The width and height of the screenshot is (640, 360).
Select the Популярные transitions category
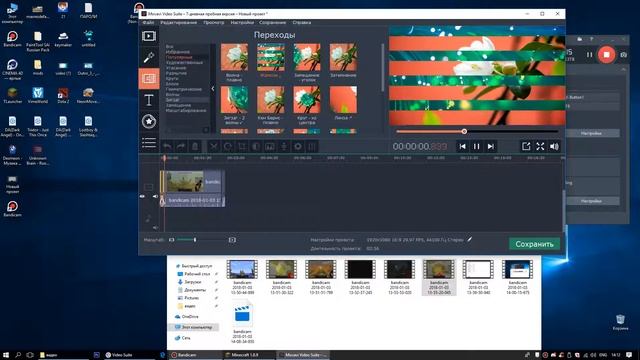pyautogui.click(x=179, y=57)
